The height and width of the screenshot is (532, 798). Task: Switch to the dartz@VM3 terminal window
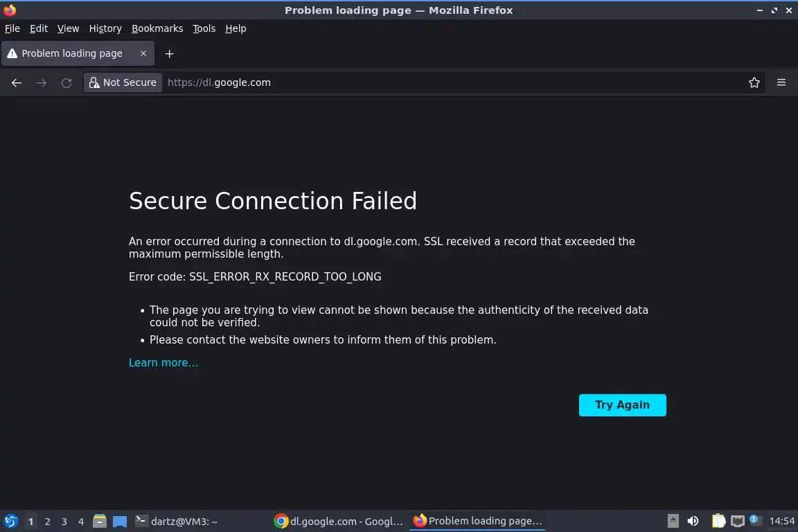pos(176,521)
